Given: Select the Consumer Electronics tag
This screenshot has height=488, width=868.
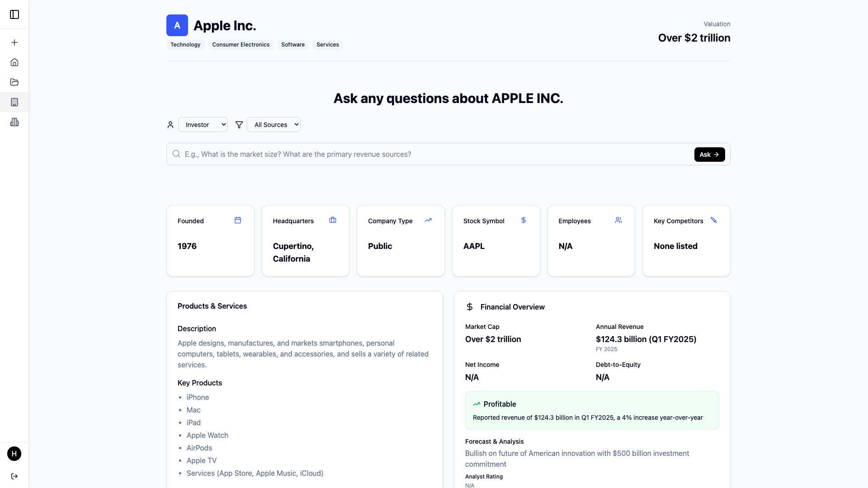Looking at the screenshot, I should pos(241,45).
